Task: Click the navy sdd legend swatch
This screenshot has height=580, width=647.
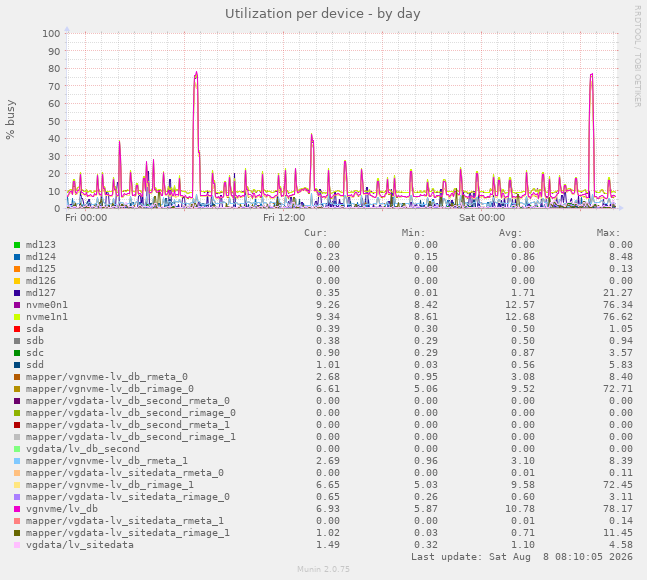Action: click(x=17, y=365)
